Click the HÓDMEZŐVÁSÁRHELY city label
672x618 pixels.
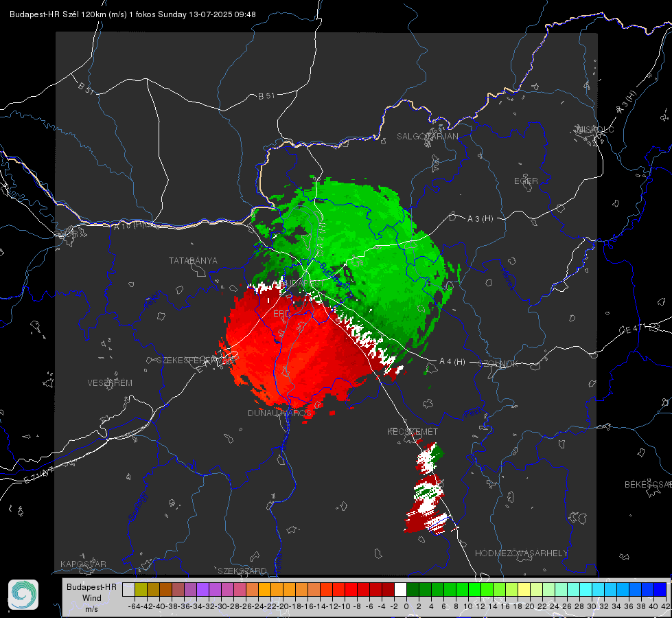tap(522, 553)
